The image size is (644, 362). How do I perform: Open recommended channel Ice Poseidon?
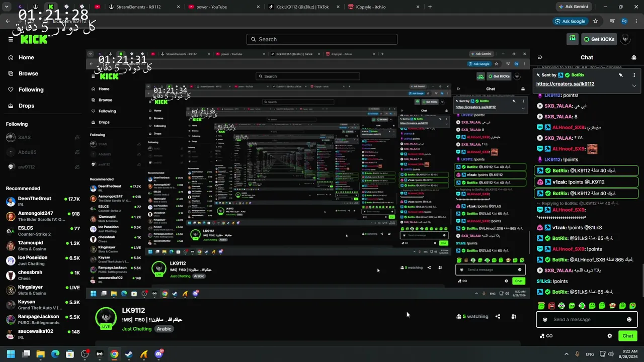point(43,260)
